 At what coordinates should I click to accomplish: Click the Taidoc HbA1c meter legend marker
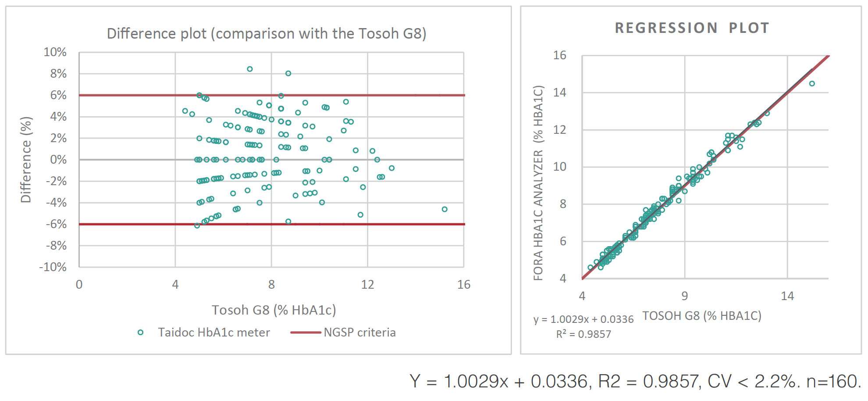tap(140, 333)
